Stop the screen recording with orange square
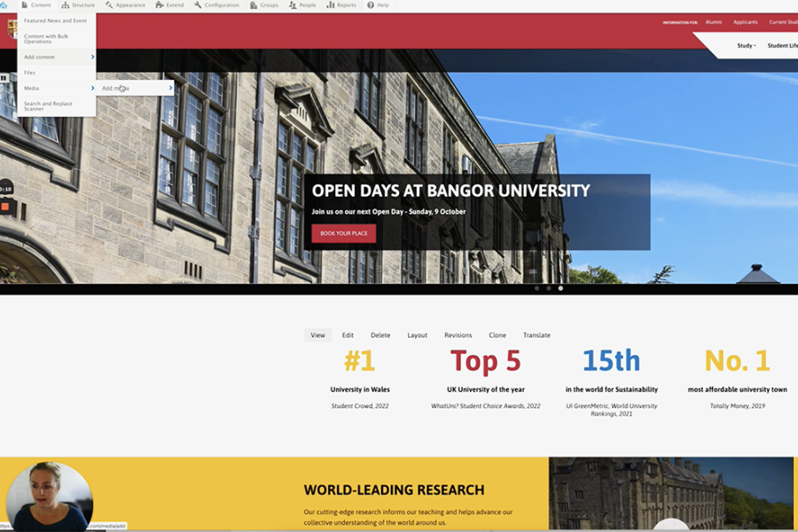Viewport: 798px width, 532px height. pos(5,207)
